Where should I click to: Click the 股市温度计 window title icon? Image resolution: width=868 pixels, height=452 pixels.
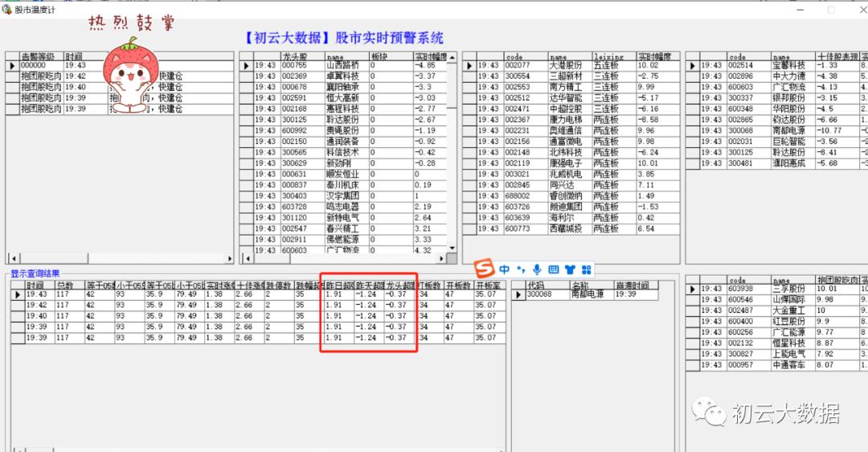6,10
